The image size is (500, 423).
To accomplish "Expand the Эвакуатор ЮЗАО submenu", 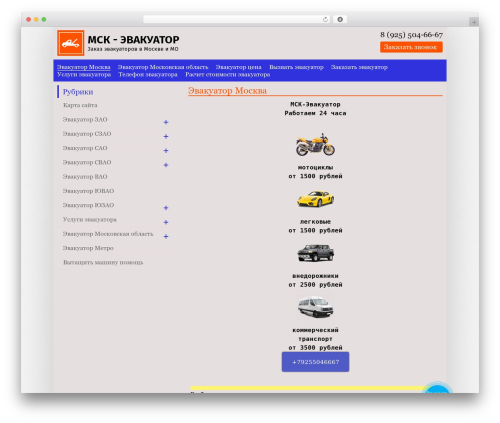I will 166,208.
